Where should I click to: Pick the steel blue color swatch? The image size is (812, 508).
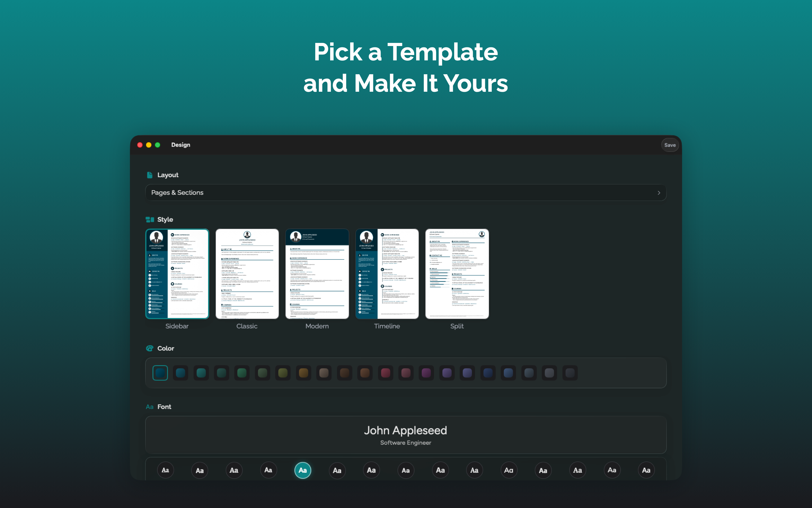click(x=508, y=373)
